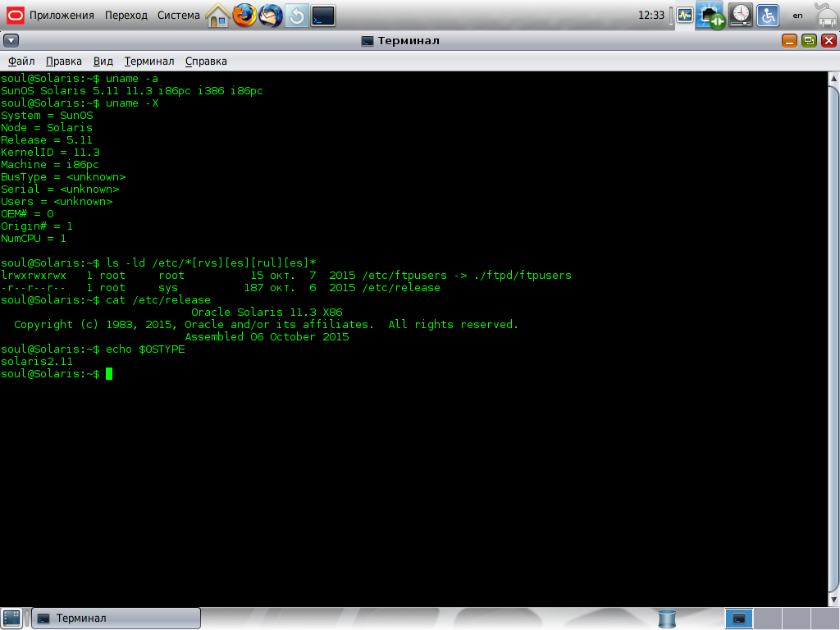Click the Терминал window title text
This screenshot has width=840, height=630.
pos(409,41)
